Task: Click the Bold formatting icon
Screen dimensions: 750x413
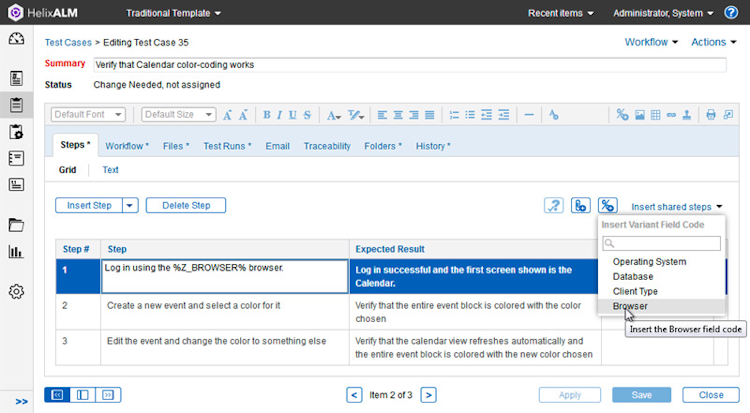Action: pyautogui.click(x=266, y=115)
